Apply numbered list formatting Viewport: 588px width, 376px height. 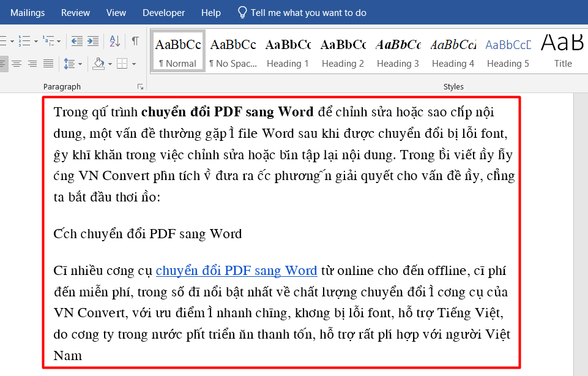tap(24, 41)
